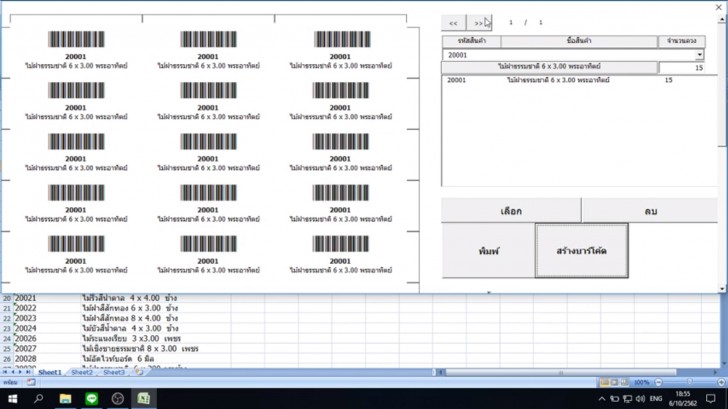The width and height of the screenshot is (728, 409).
Task: Click the ลบ (delete) button
Action: (650, 211)
